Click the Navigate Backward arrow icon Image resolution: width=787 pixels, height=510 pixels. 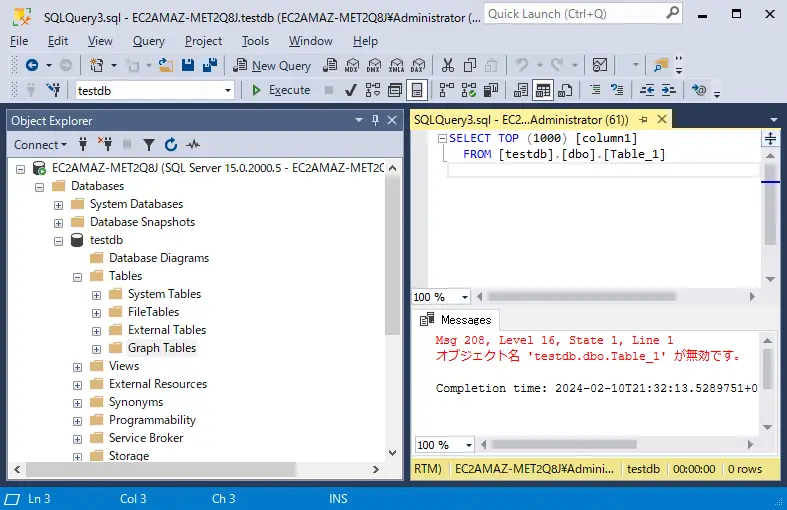pyautogui.click(x=32, y=65)
